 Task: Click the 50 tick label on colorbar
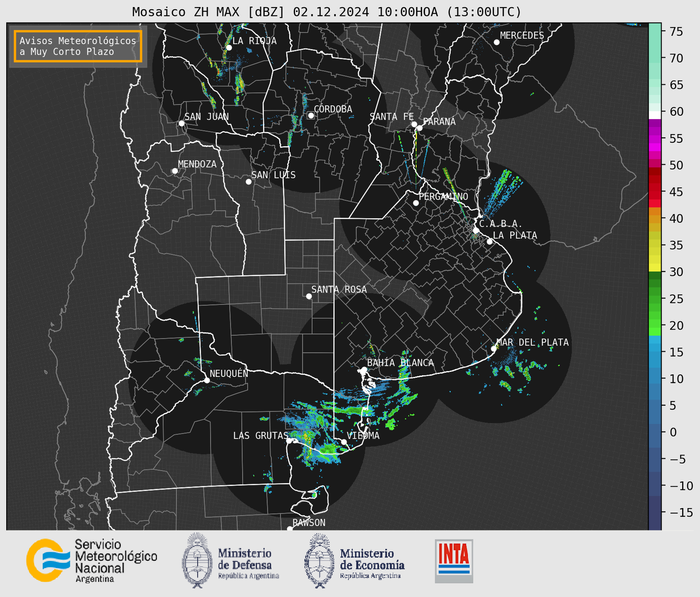click(676, 165)
